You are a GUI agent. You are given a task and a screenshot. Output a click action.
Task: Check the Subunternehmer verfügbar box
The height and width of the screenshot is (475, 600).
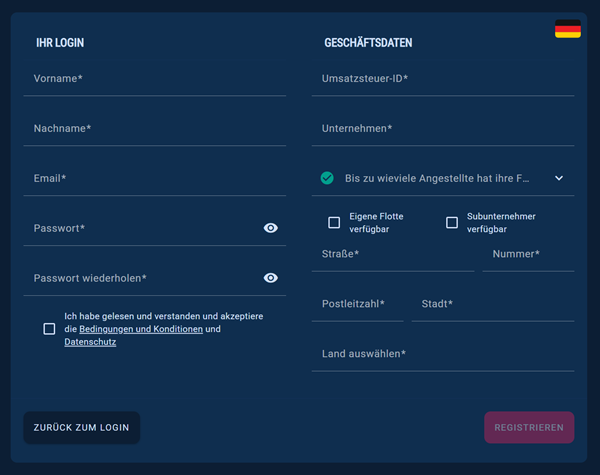click(x=452, y=222)
